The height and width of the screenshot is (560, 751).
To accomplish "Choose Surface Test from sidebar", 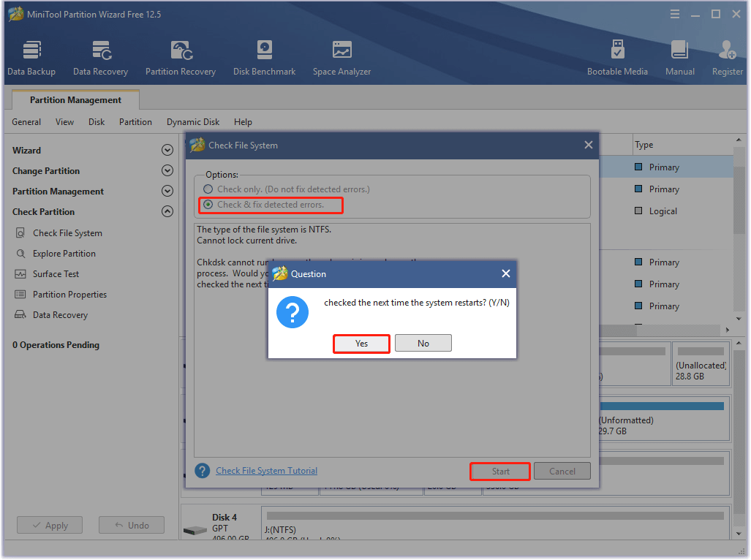I will [56, 274].
